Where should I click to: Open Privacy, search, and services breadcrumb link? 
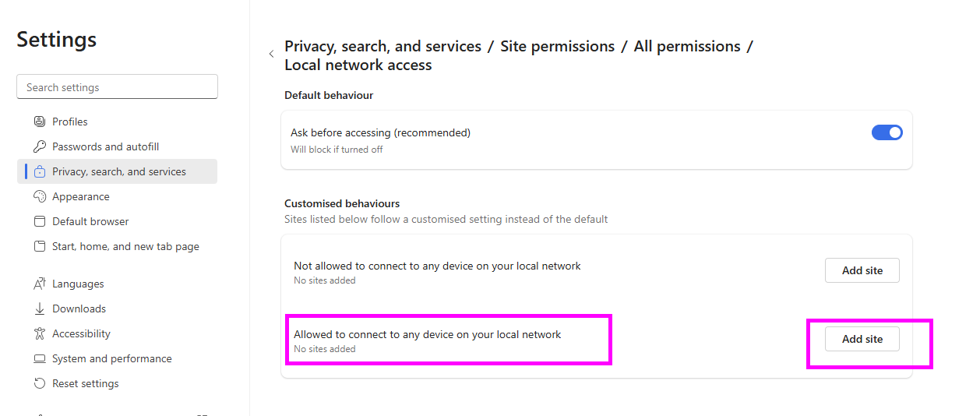(382, 46)
